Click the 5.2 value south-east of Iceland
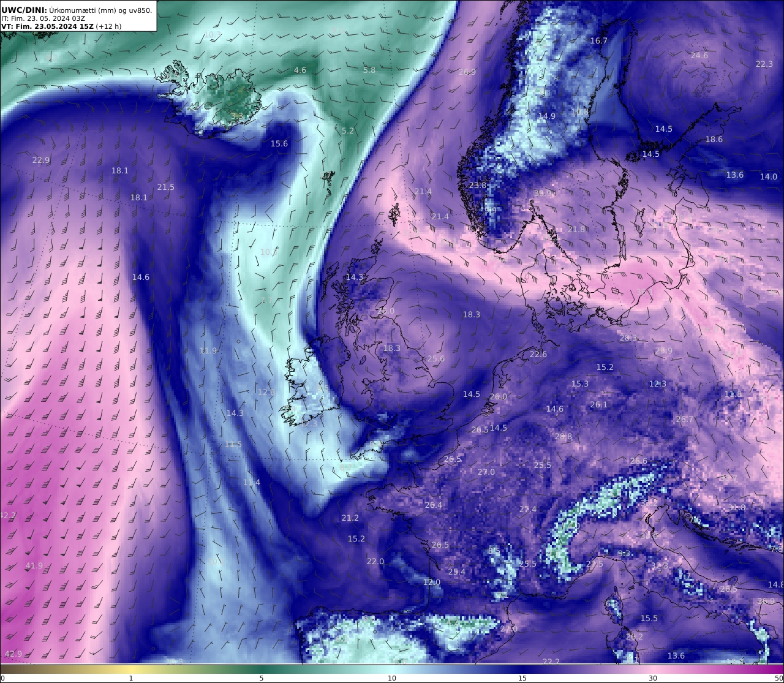 pyautogui.click(x=348, y=131)
